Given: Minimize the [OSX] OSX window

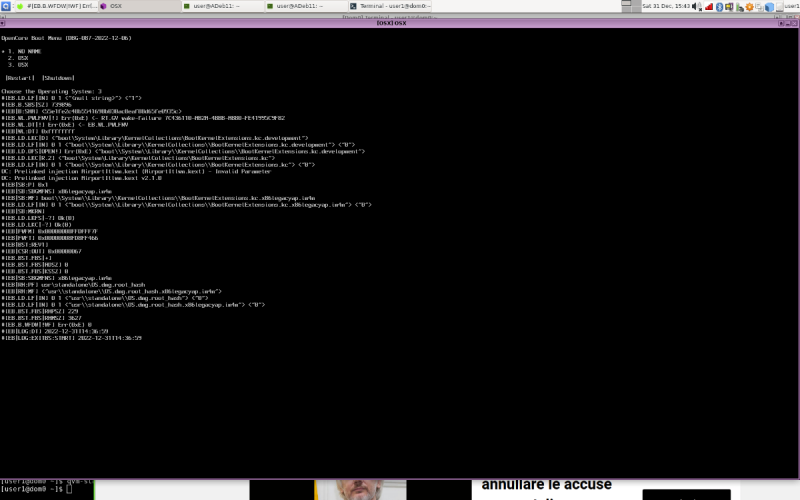Looking at the screenshot, I should (788, 23).
